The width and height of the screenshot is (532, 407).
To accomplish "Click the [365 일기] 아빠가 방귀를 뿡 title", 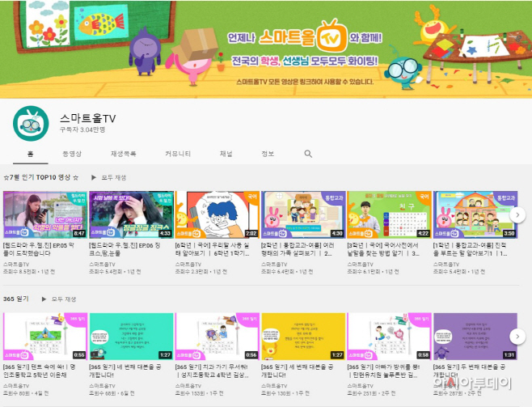I will [384, 371].
